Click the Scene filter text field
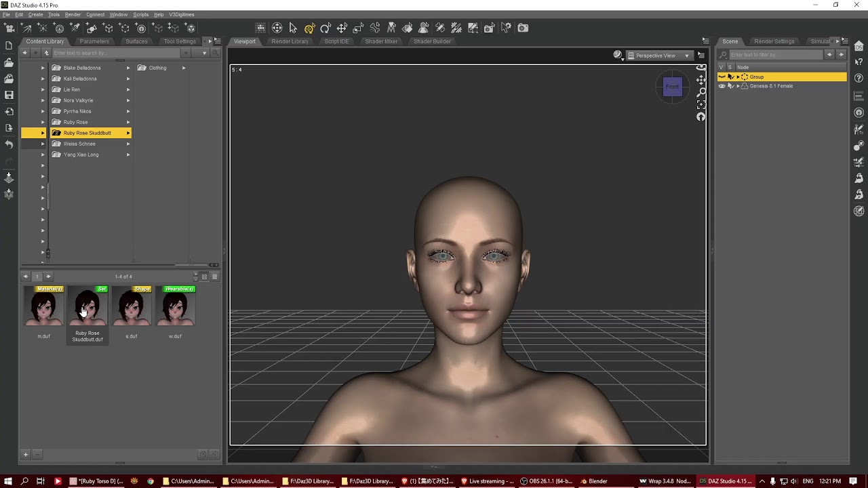 (x=776, y=55)
